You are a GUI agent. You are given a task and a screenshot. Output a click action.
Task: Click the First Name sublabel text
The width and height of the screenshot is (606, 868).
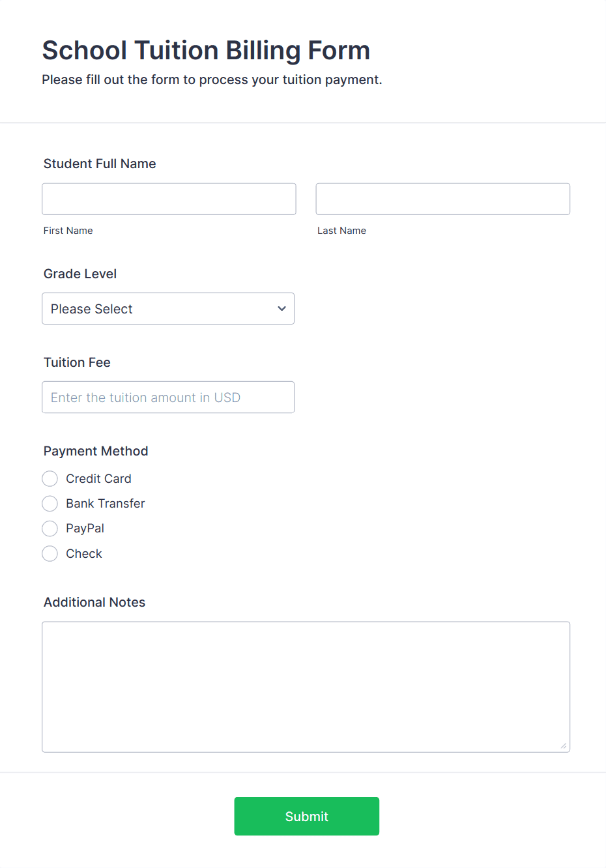(x=68, y=230)
